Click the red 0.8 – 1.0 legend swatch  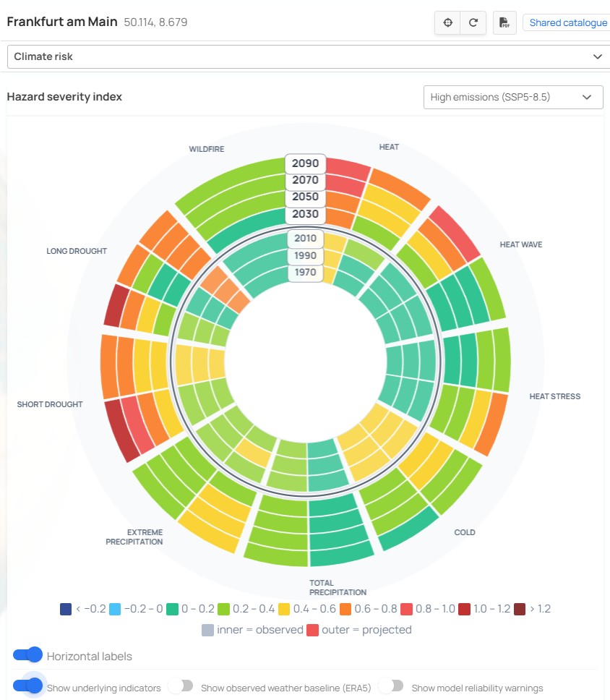tap(406, 609)
